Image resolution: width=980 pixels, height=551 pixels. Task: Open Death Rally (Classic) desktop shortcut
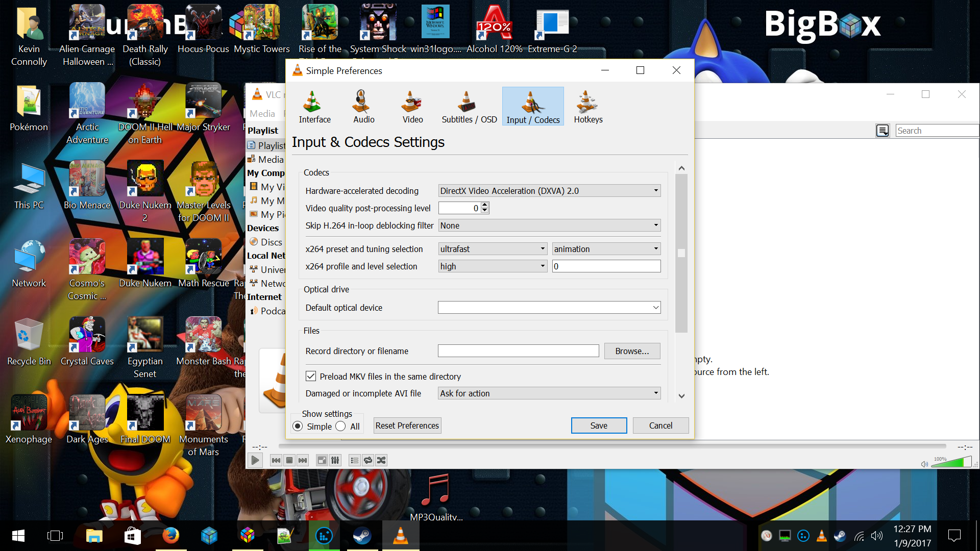pos(145,36)
